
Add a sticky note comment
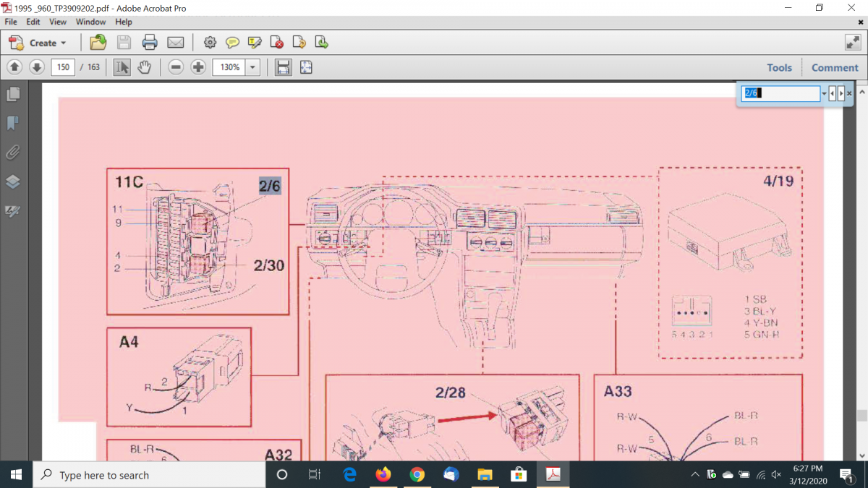[x=232, y=43]
